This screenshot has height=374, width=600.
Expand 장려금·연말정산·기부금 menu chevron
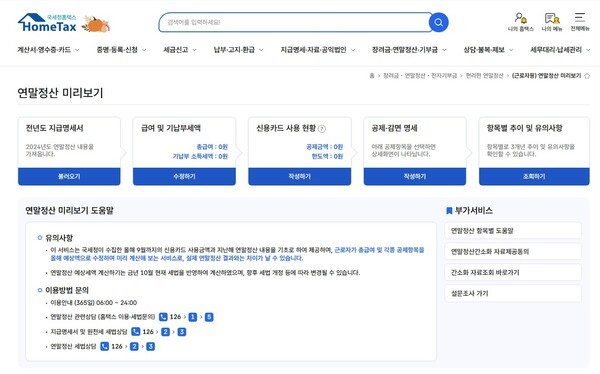(x=444, y=50)
